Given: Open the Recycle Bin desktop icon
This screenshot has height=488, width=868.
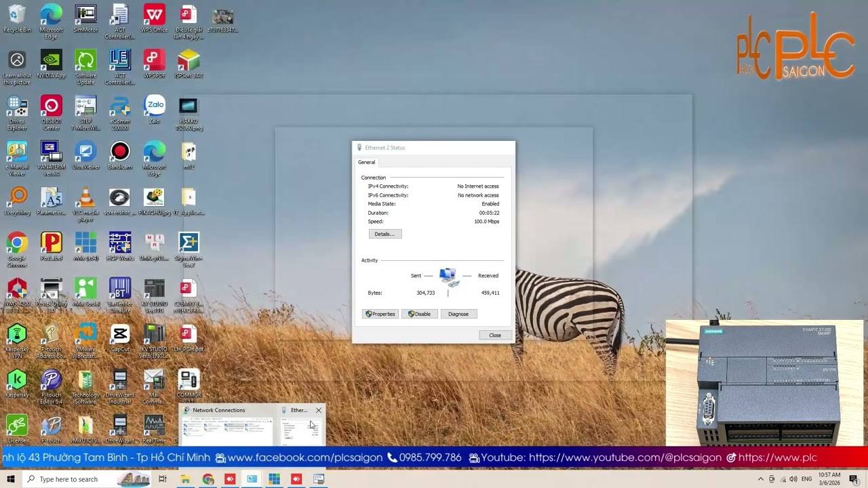Looking at the screenshot, I should pyautogui.click(x=17, y=19).
